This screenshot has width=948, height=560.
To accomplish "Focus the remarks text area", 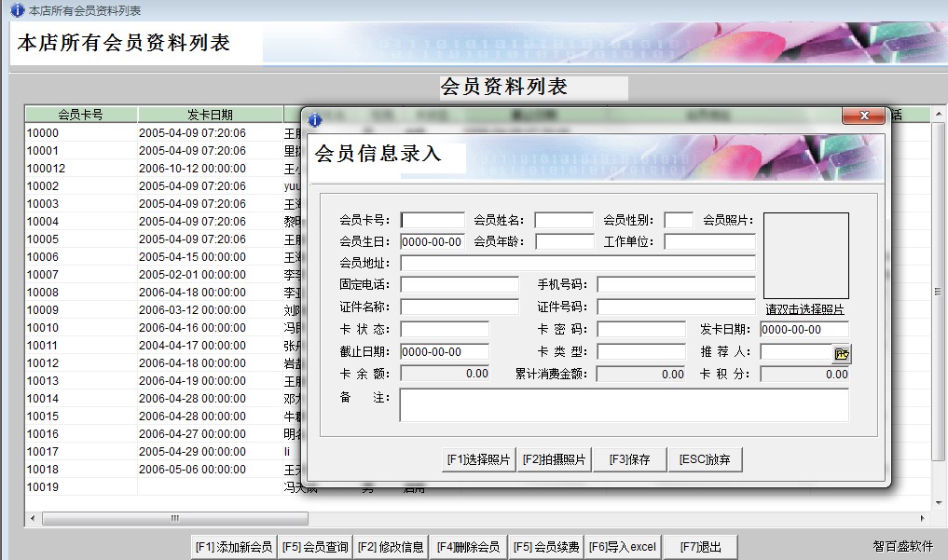I will (x=624, y=404).
